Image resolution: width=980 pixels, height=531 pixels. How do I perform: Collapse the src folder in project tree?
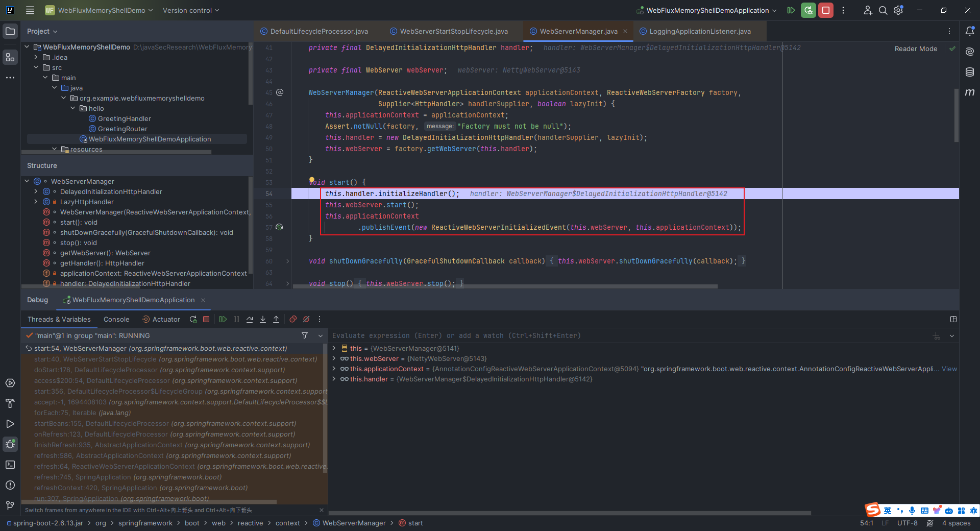pos(36,67)
